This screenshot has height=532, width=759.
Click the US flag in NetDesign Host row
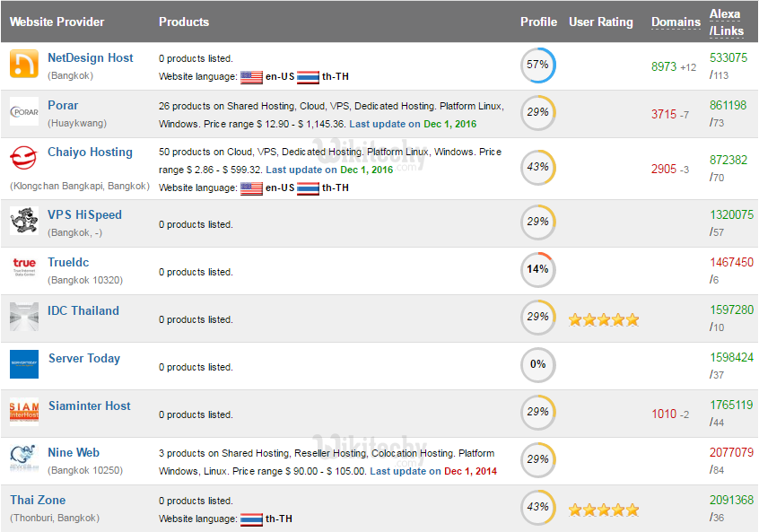251,76
